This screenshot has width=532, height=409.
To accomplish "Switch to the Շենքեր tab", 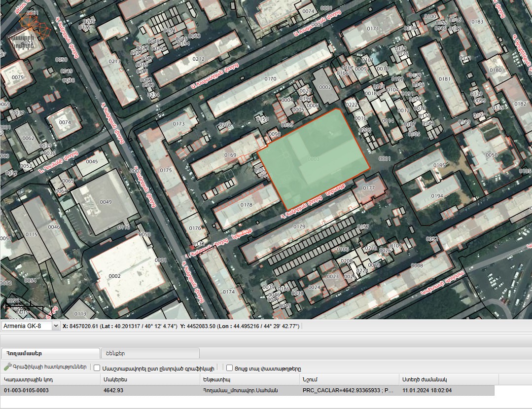I will pyautogui.click(x=150, y=353).
